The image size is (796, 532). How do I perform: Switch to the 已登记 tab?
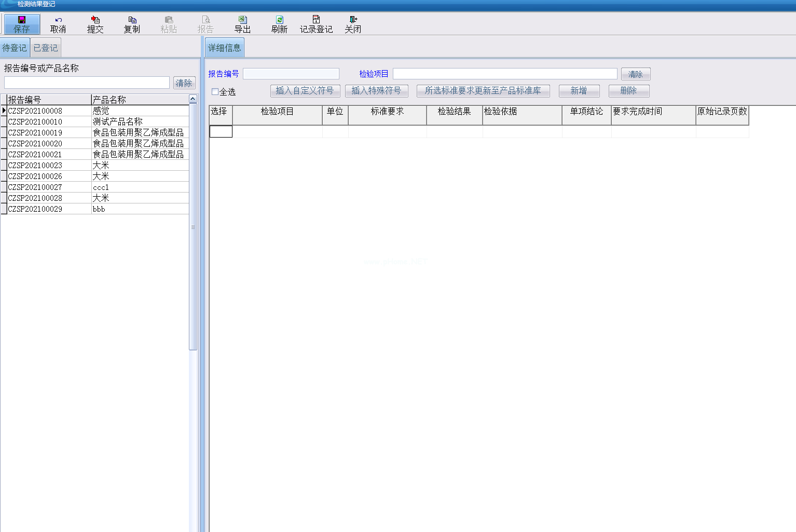click(46, 48)
